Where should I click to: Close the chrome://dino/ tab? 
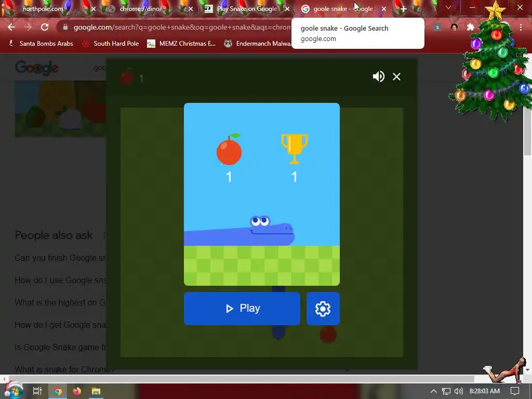pyautogui.click(x=191, y=9)
